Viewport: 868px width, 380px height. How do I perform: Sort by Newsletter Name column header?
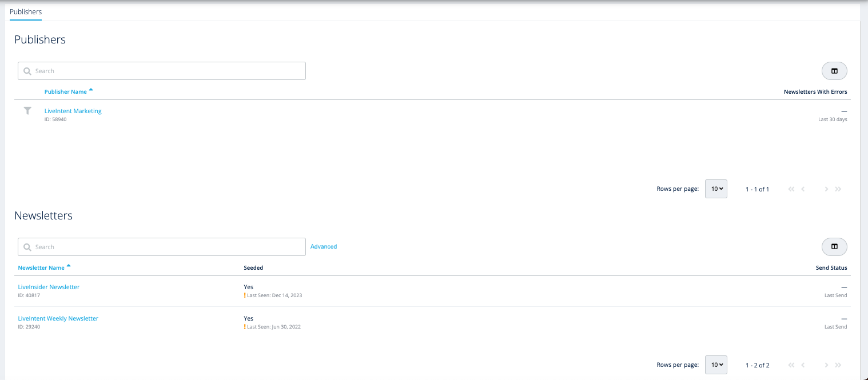pos(41,267)
